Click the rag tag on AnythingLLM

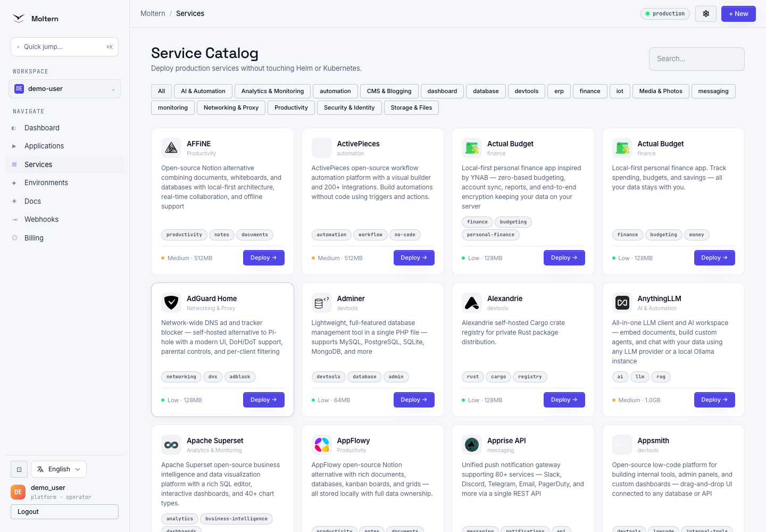tap(661, 377)
